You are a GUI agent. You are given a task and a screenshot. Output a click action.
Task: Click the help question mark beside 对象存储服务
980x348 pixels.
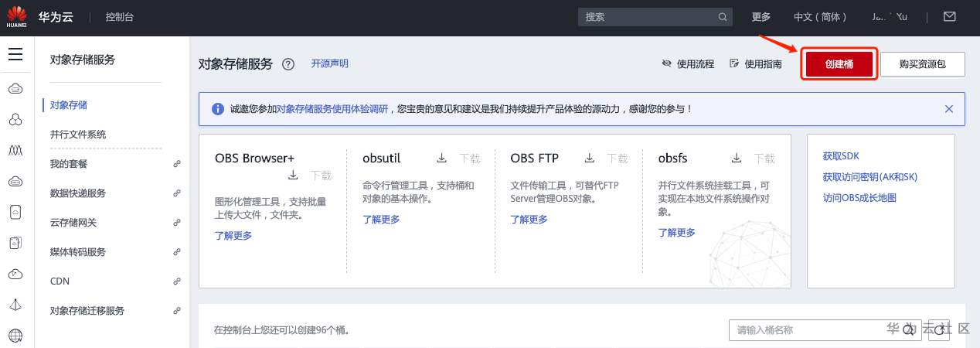(289, 64)
